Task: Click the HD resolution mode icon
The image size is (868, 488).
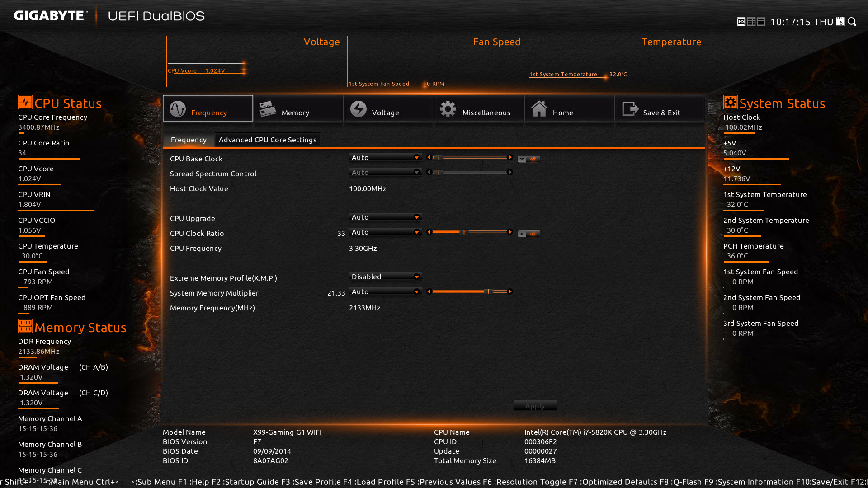Action: (741, 22)
